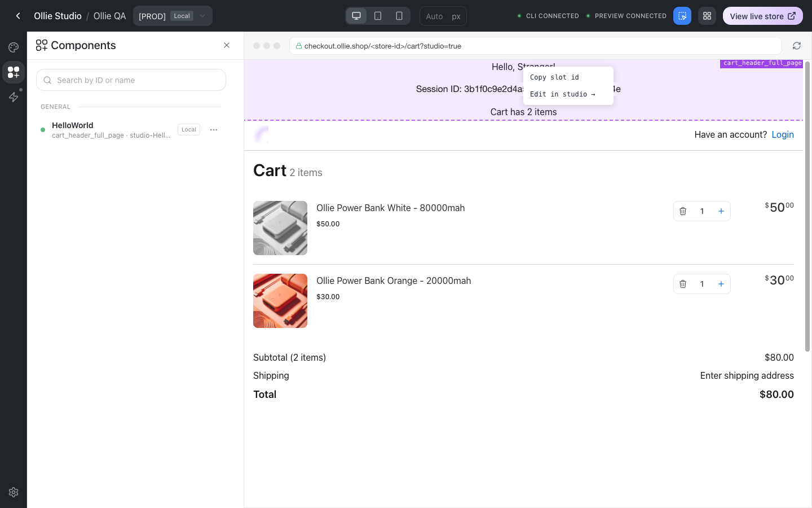
Task: Click CLI CONNECTED status indicator
Action: (548, 16)
